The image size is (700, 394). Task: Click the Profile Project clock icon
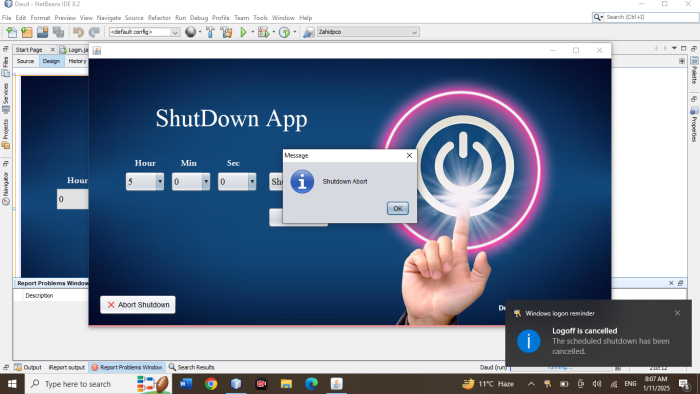click(x=284, y=32)
